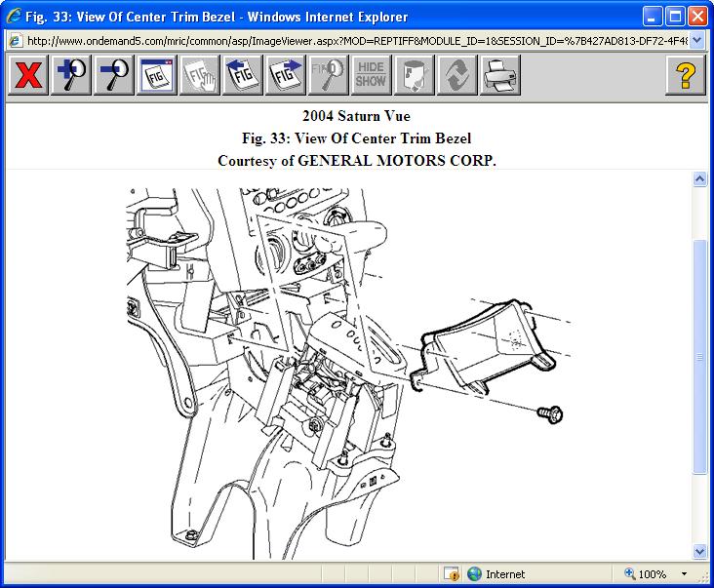714x588 pixels.
Task: Open help with yellow question mark icon
Action: click(x=686, y=75)
